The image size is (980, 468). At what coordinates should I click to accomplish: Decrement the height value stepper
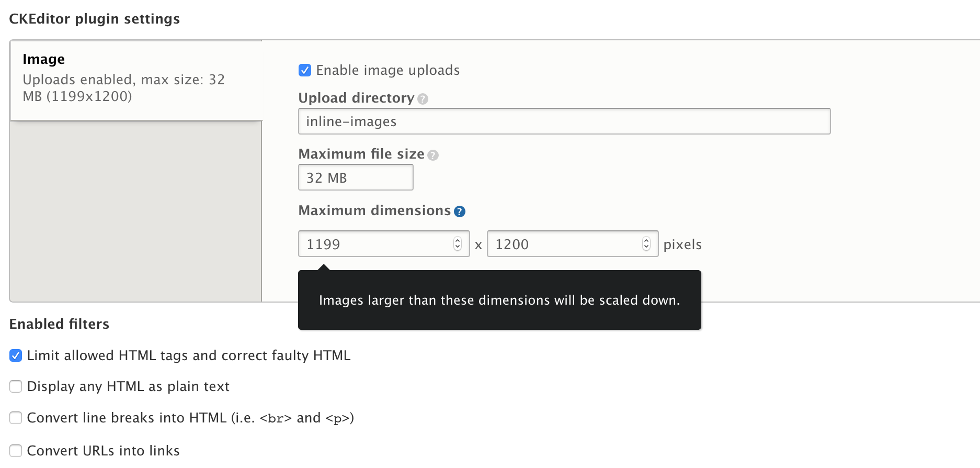647,247
